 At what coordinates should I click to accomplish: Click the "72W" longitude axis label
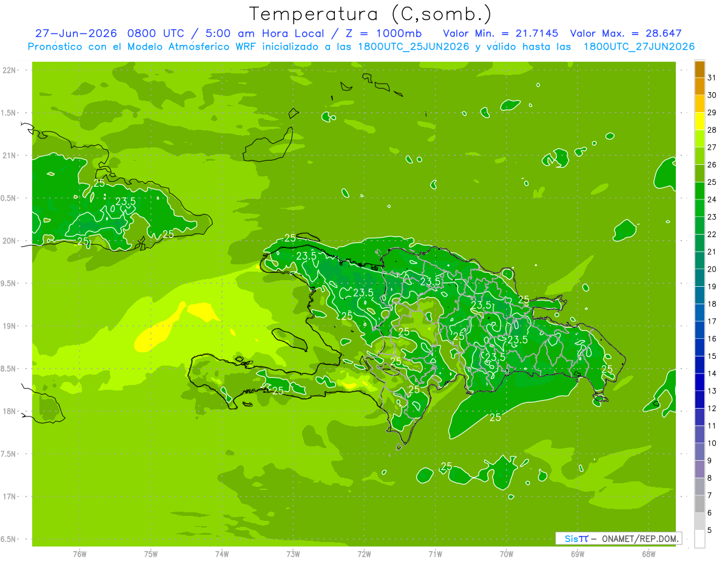click(x=364, y=554)
